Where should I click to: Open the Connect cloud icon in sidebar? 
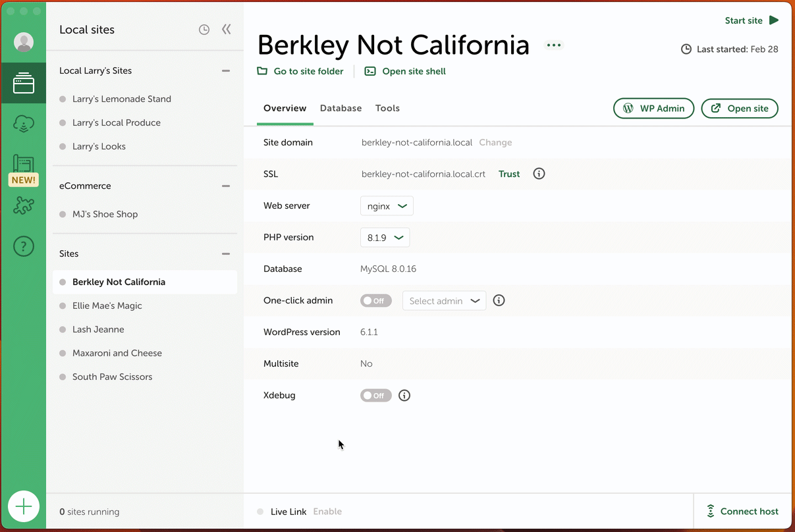[24, 123]
